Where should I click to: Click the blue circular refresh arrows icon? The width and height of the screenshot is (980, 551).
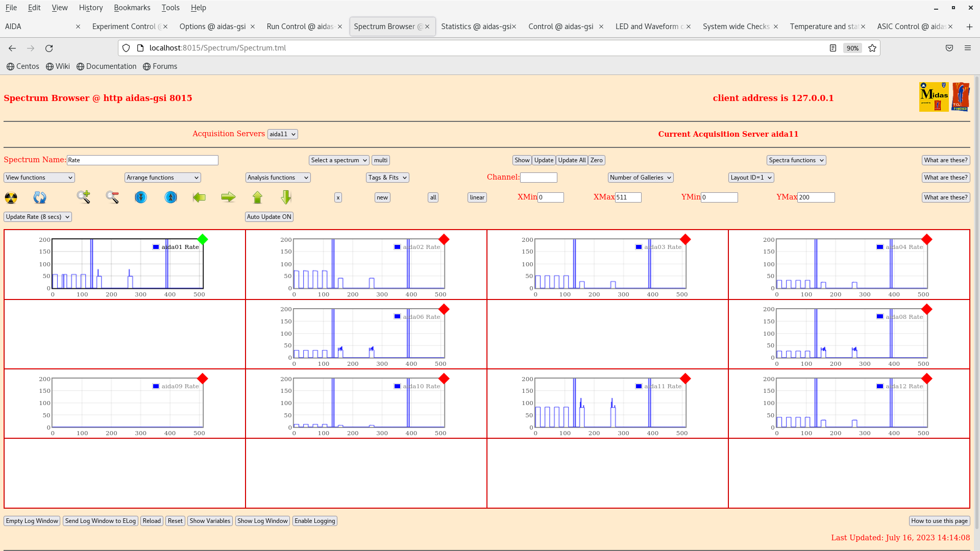(40, 197)
